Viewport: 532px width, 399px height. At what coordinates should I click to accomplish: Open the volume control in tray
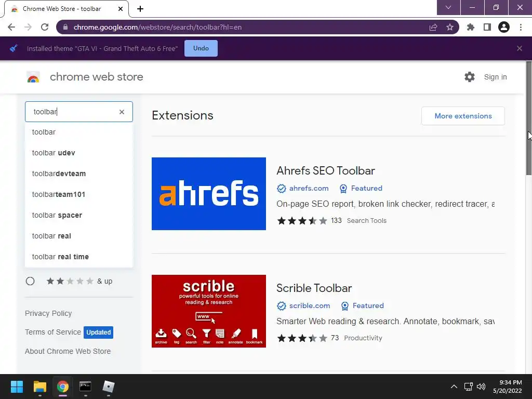tap(481, 387)
